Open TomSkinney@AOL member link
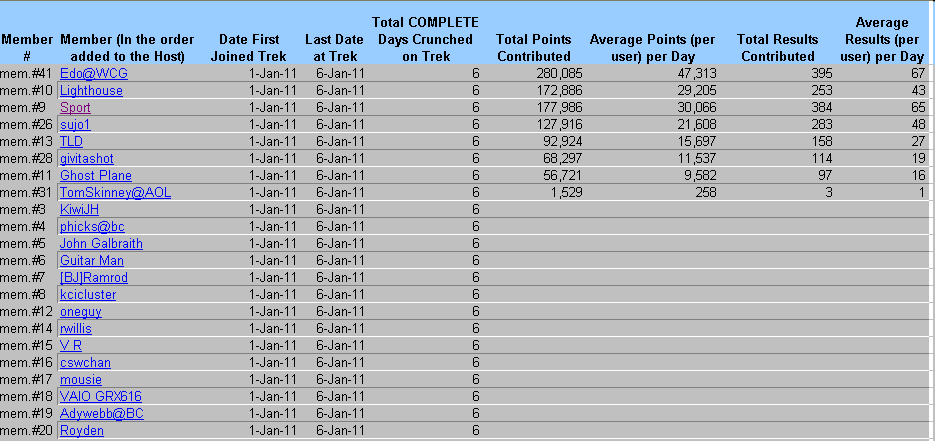935x441 pixels. [x=115, y=193]
